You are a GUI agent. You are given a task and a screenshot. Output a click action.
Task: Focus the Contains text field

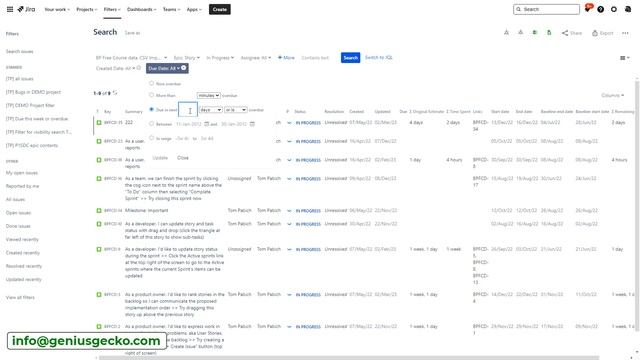click(x=315, y=58)
